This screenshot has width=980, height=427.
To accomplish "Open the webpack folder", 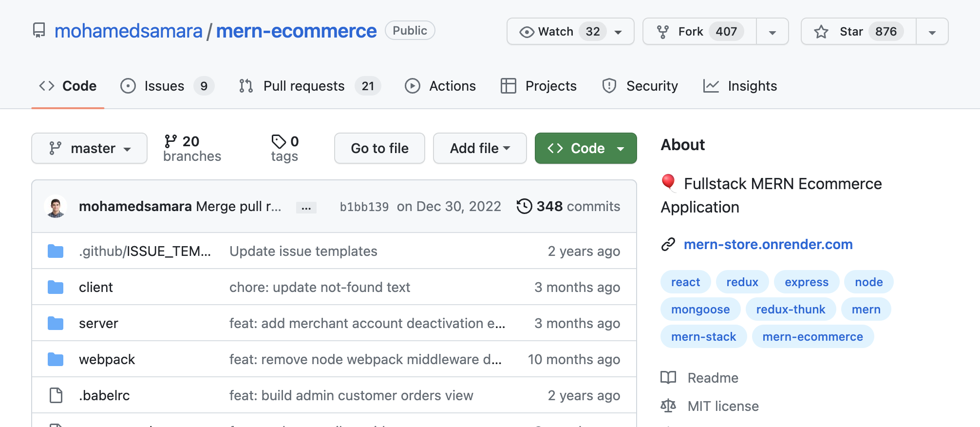I will coord(107,359).
